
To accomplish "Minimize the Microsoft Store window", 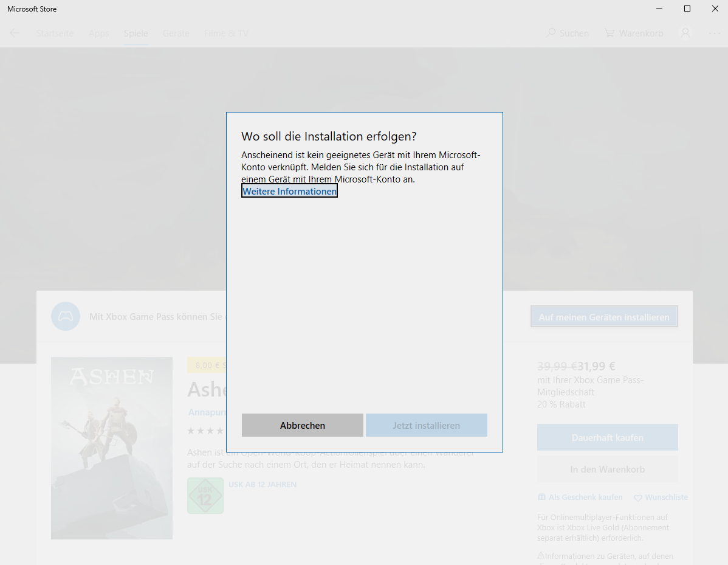I will click(x=659, y=9).
